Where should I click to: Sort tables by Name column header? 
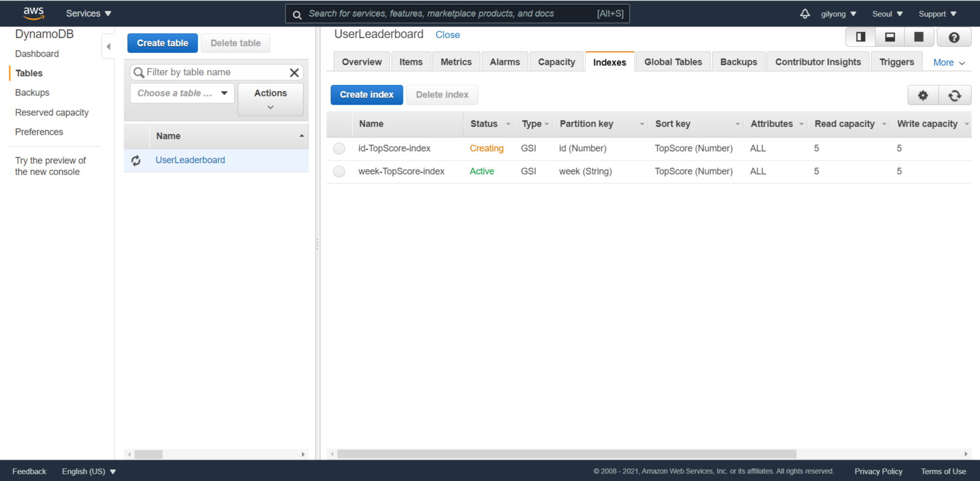tap(229, 136)
